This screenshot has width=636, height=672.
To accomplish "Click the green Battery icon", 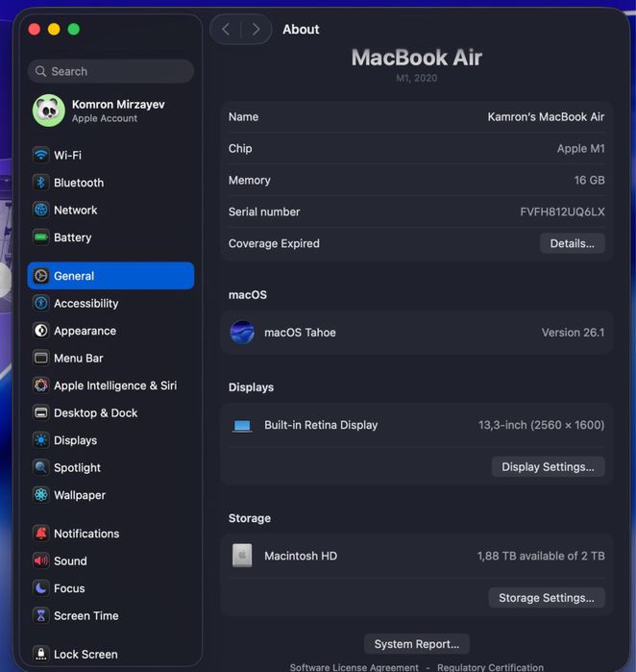I will click(x=41, y=237).
